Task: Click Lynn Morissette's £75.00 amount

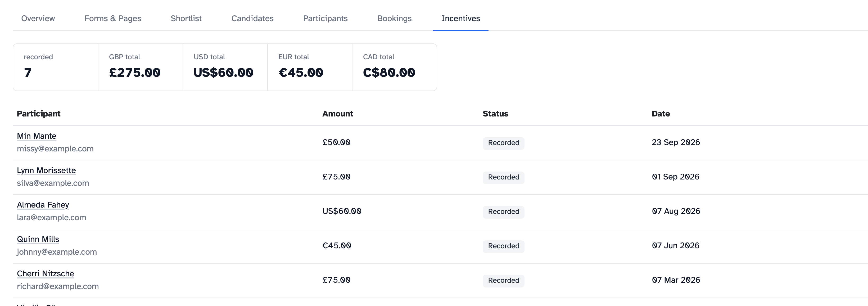Action: tap(336, 177)
